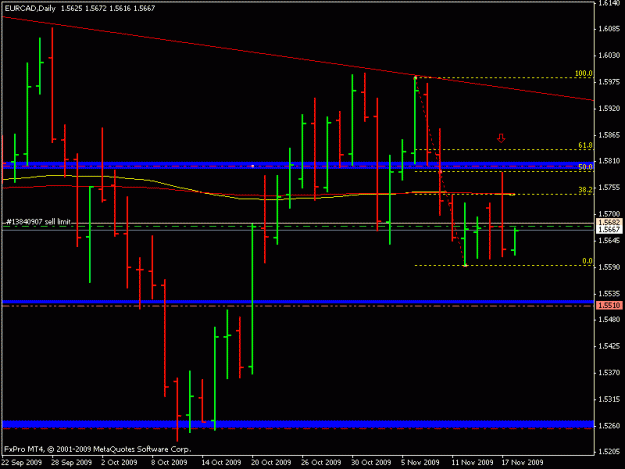Click the 1.5865 price scale value

click(x=609, y=135)
